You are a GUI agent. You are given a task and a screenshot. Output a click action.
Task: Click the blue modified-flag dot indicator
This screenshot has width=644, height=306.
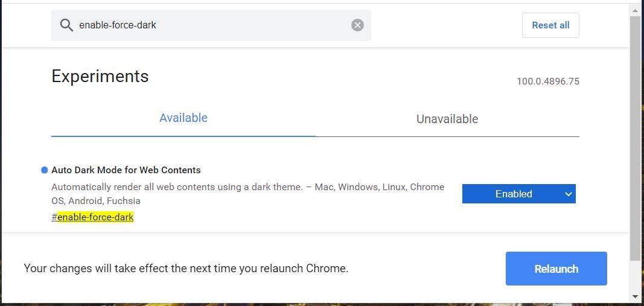(x=44, y=170)
